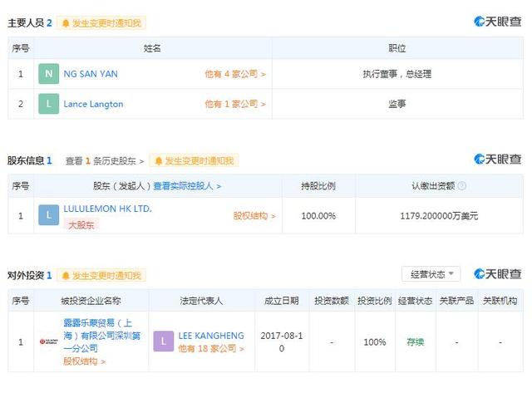The width and height of the screenshot is (532, 393).
Task: Show LEE KANGHENG's 18 companies
Action: click(x=211, y=349)
